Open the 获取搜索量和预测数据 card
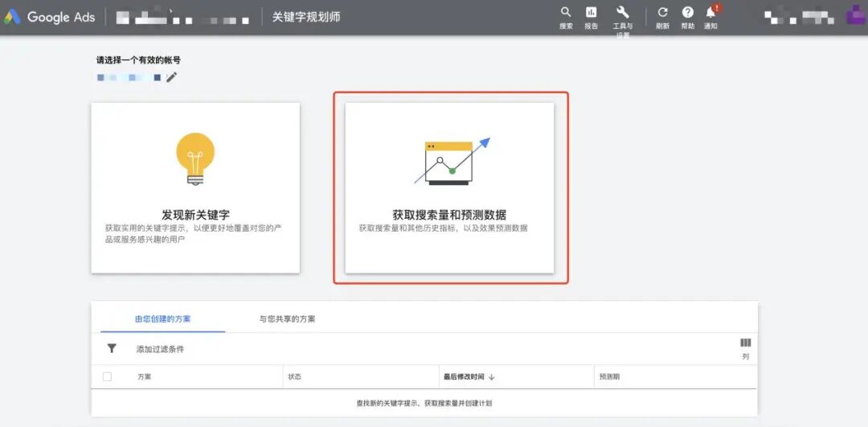 449,187
